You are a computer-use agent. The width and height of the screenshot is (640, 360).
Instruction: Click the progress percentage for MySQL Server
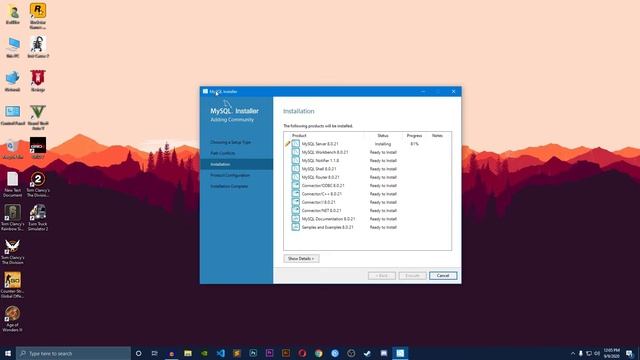click(x=414, y=144)
